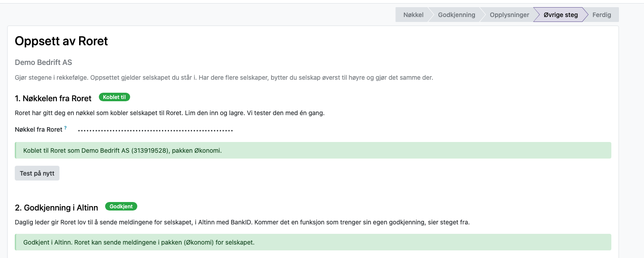
Task: Click the Gjør stegene i rekkefølge instruction text
Action: point(224,77)
